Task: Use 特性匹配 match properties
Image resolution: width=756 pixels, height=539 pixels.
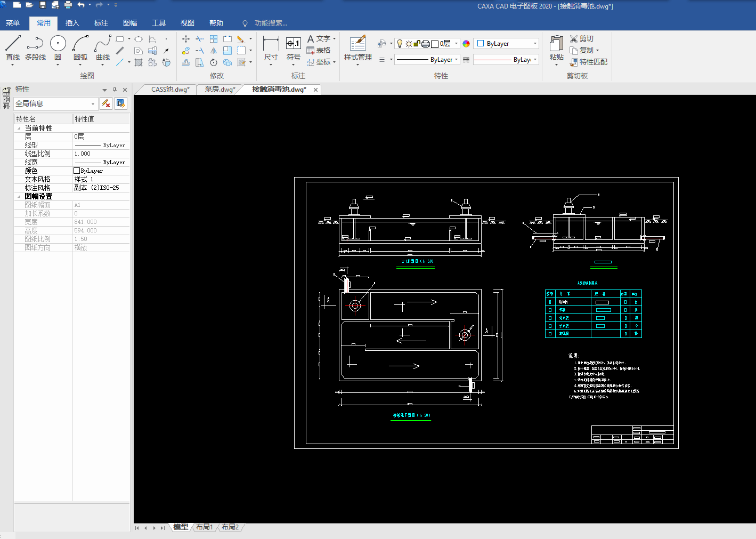Action: click(588, 62)
